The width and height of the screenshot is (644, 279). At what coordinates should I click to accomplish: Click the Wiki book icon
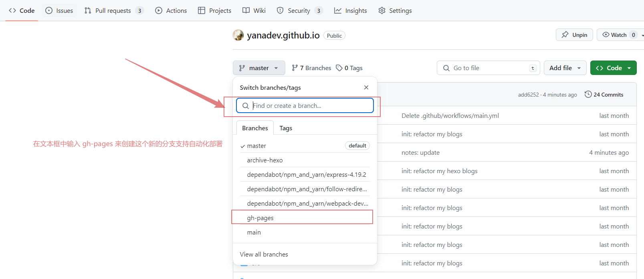[246, 10]
